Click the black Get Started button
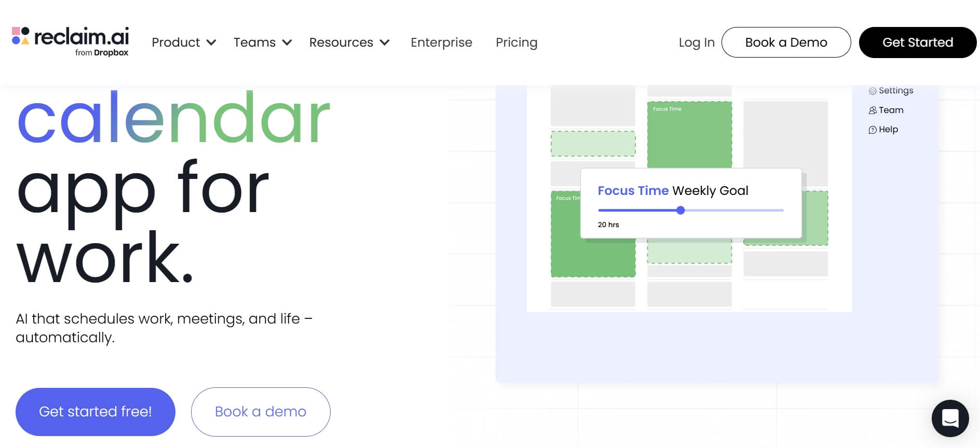This screenshot has height=448, width=980. tap(917, 43)
